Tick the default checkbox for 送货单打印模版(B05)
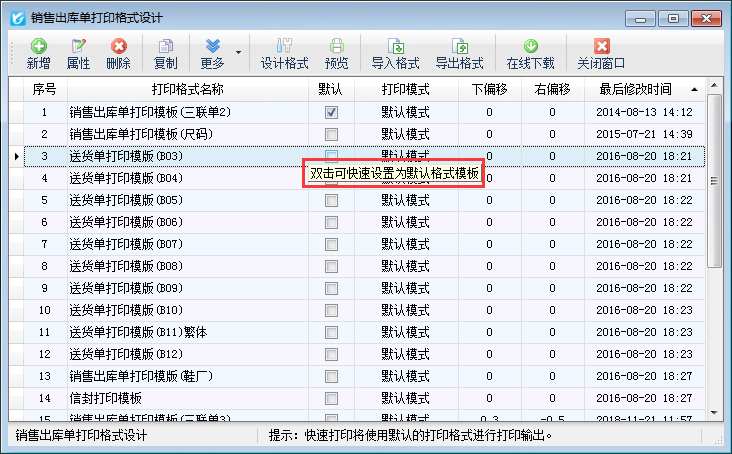The image size is (732, 454). 331,200
